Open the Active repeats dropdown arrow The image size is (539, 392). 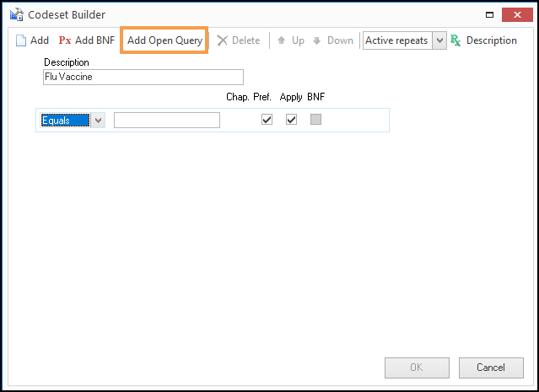click(x=439, y=40)
